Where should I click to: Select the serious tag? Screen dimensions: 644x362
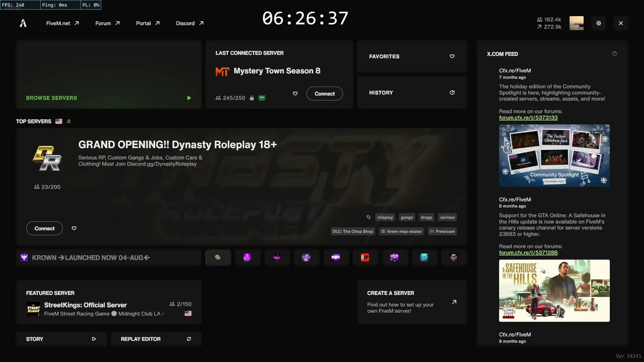click(x=447, y=217)
